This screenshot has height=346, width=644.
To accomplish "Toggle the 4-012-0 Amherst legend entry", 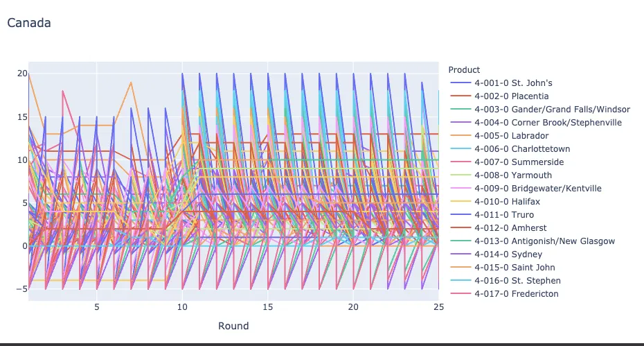I will (x=499, y=228).
